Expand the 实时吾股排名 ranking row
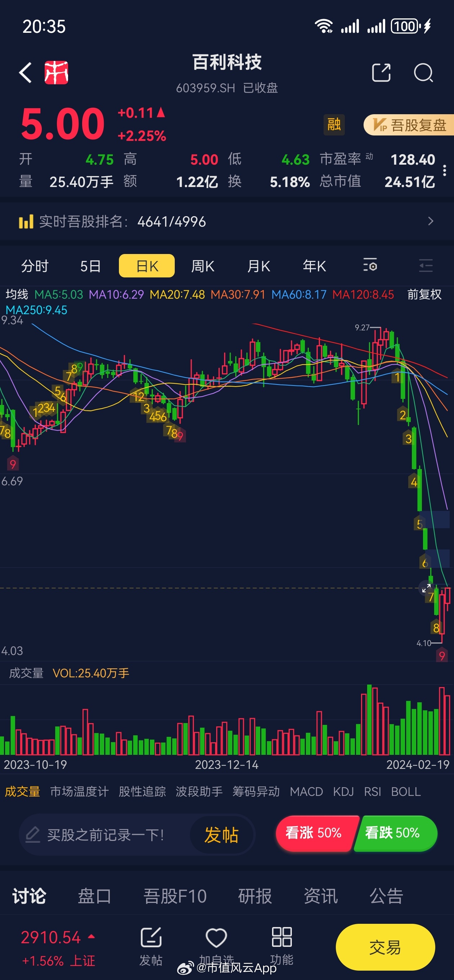The image size is (454, 980). pyautogui.click(x=430, y=221)
